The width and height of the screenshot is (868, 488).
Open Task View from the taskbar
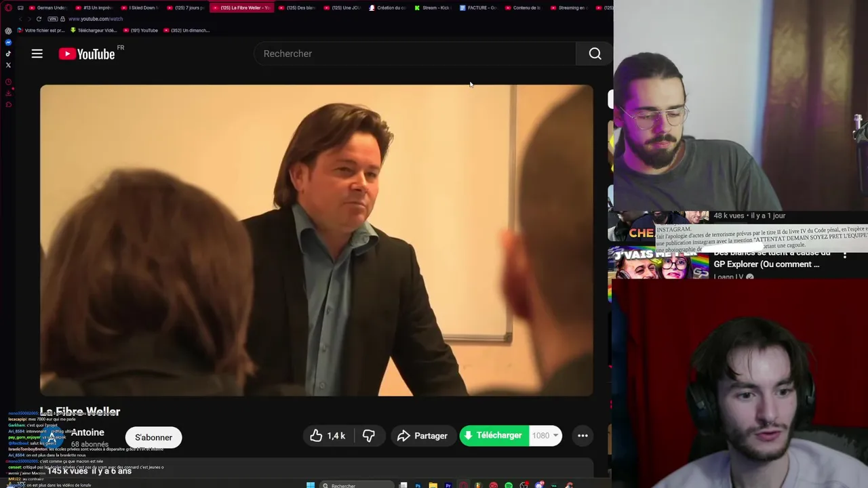click(403, 485)
